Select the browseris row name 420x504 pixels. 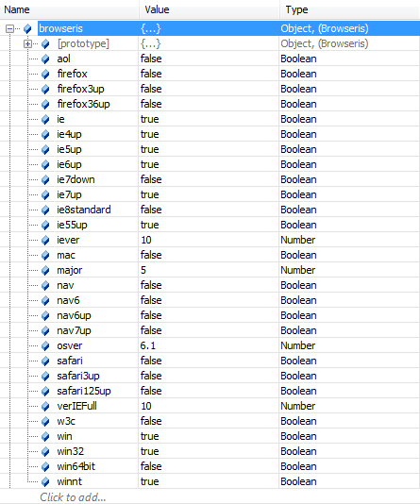click(60, 28)
